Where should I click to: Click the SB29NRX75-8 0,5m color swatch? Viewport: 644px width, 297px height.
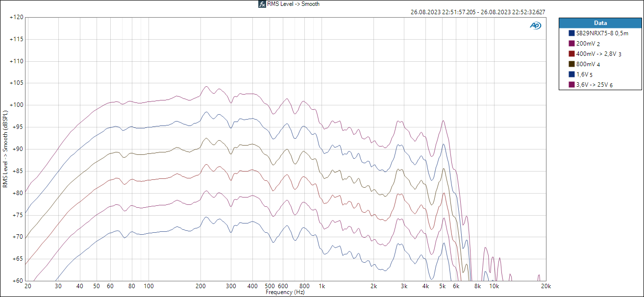pos(571,33)
